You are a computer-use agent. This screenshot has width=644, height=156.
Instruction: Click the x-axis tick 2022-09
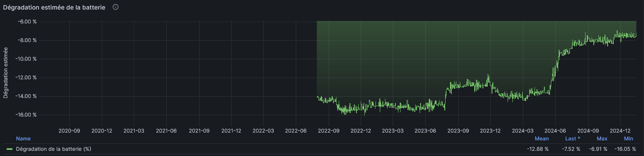(329, 130)
